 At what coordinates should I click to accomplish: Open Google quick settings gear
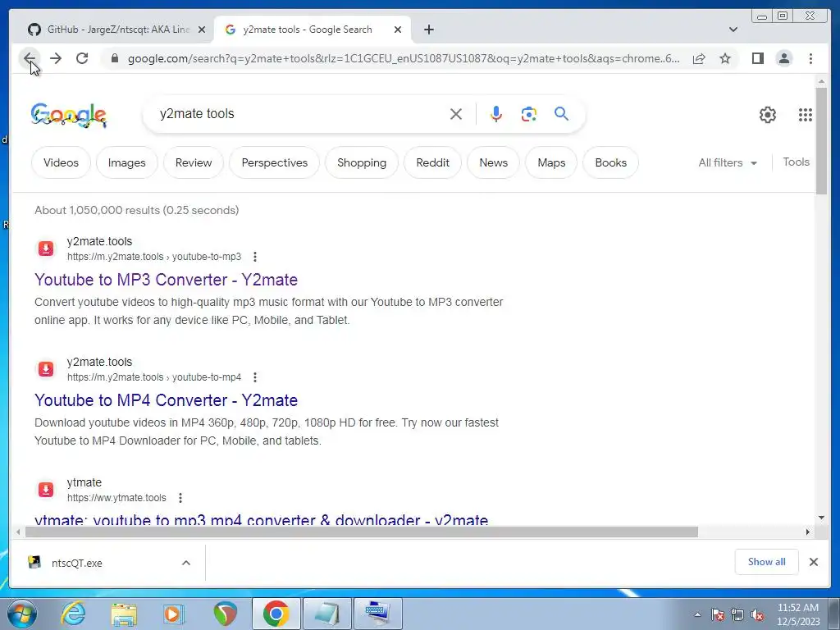click(x=768, y=115)
